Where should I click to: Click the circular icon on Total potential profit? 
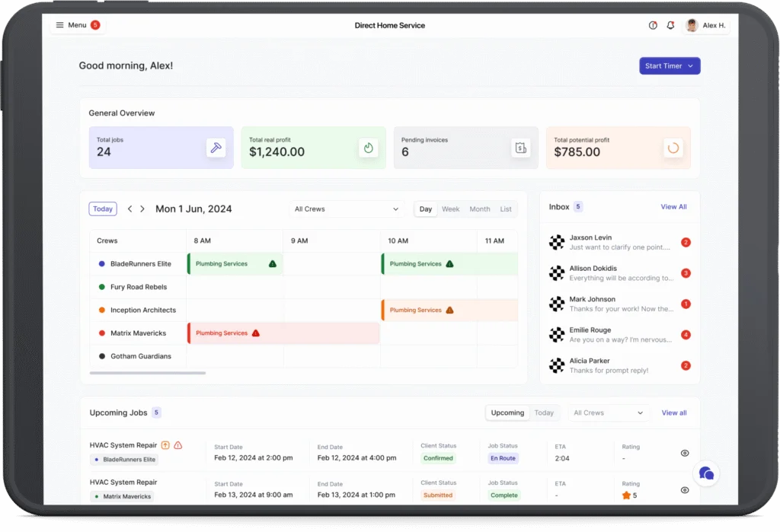click(673, 148)
